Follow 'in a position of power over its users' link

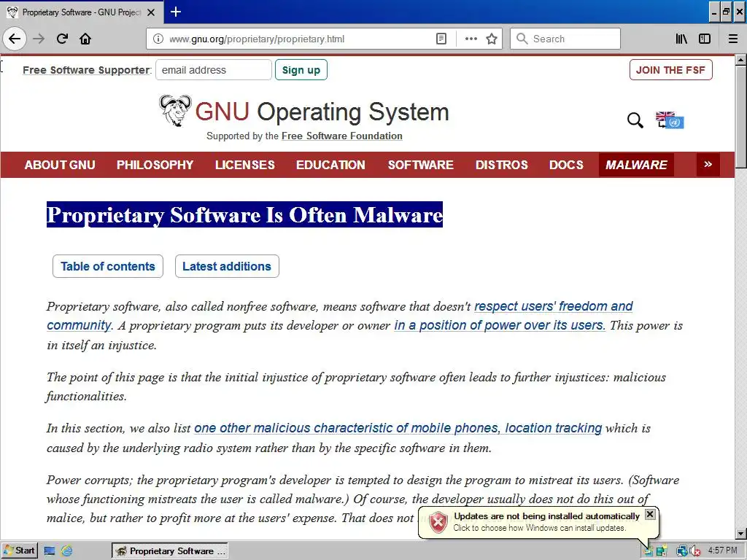(x=499, y=325)
